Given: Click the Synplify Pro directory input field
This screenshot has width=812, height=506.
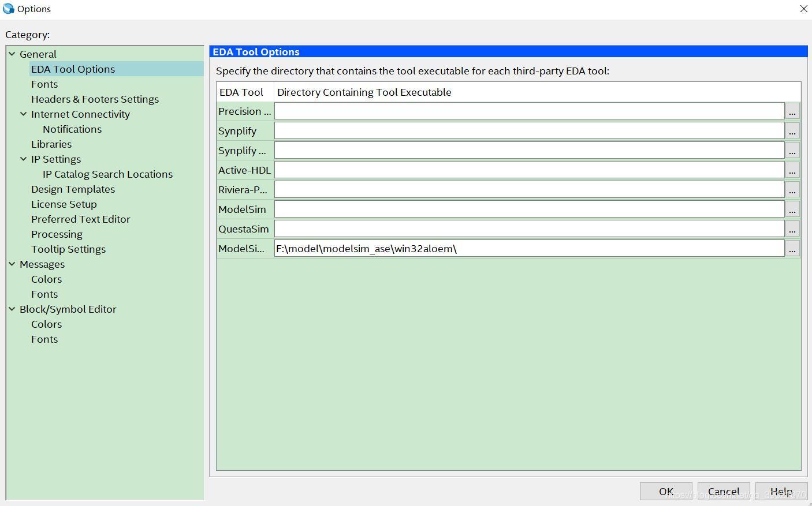Looking at the screenshot, I should 529,150.
